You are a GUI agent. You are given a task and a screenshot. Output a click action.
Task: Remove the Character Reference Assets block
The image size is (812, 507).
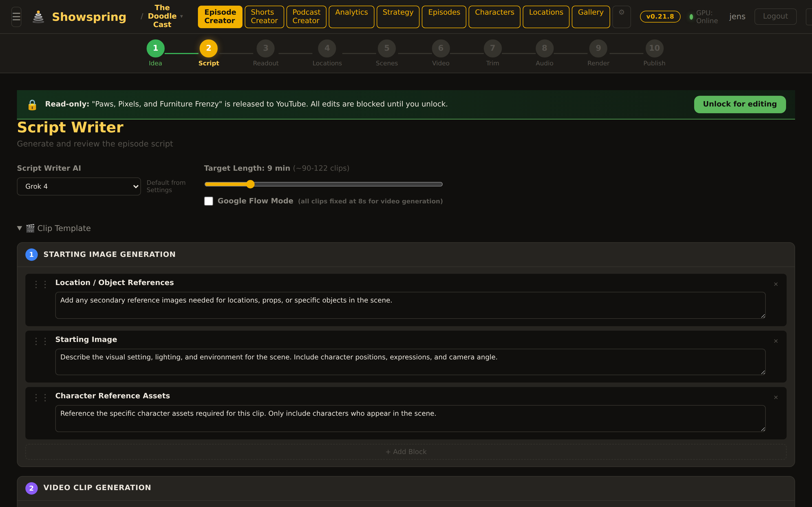776,397
